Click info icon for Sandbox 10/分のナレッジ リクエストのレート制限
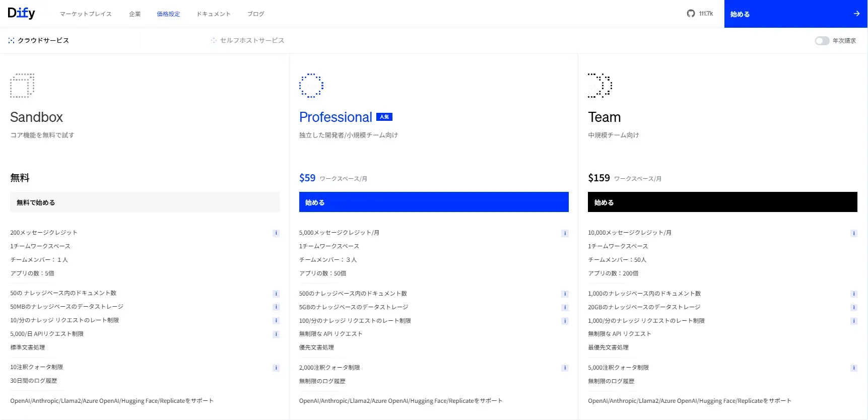 [276, 321]
